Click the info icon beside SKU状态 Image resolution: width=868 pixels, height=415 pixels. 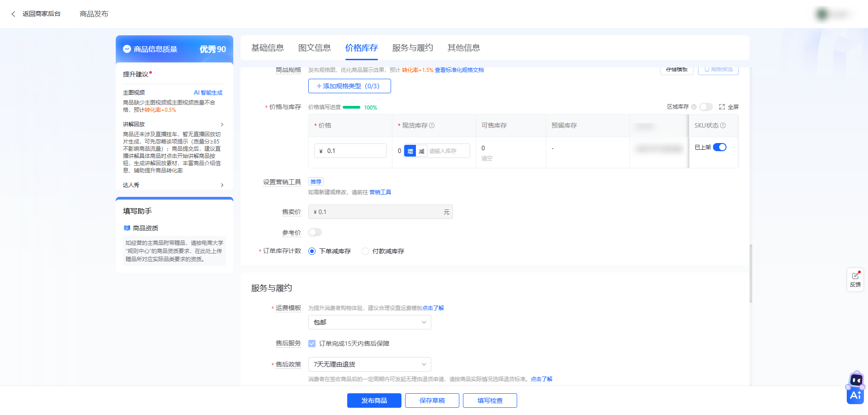tap(723, 125)
